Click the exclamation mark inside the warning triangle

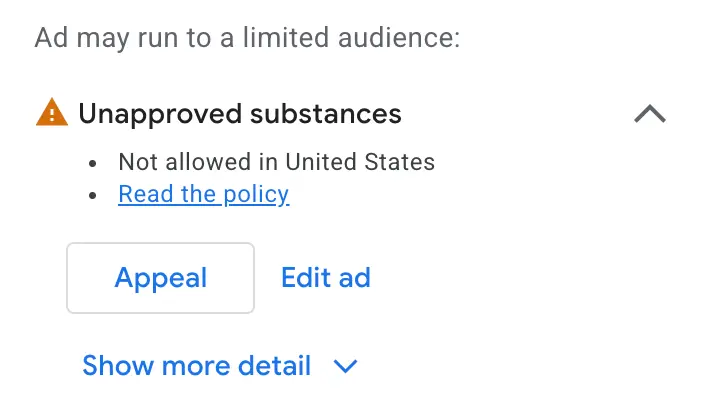tap(52, 115)
